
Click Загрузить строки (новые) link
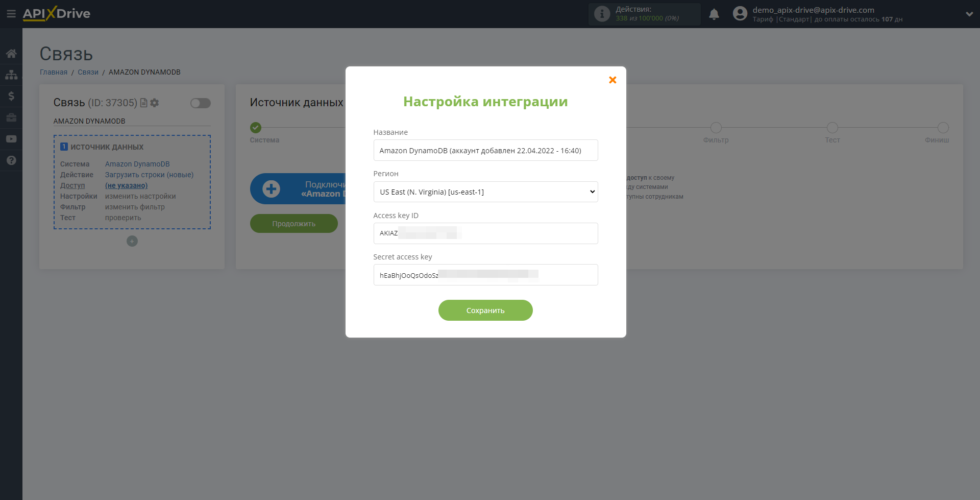[x=149, y=175]
